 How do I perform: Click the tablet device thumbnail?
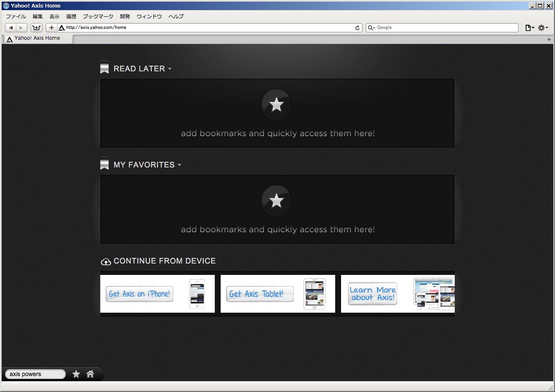pos(315,294)
